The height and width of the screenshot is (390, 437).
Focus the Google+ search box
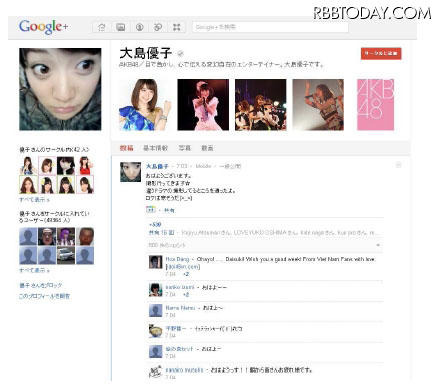pos(270,27)
